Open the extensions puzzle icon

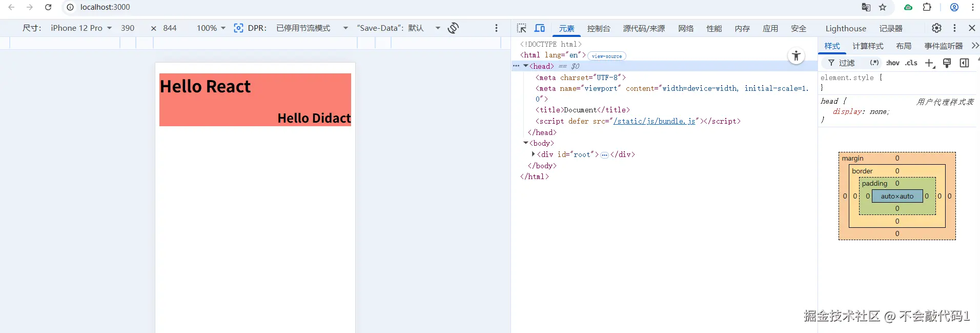(x=927, y=7)
